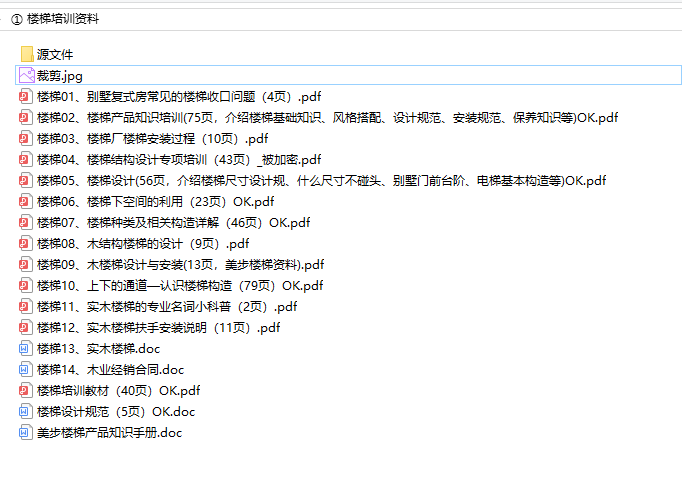Select 楼梯02、楼梯产品知识培训 file name
The image size is (682, 483).
point(328,117)
